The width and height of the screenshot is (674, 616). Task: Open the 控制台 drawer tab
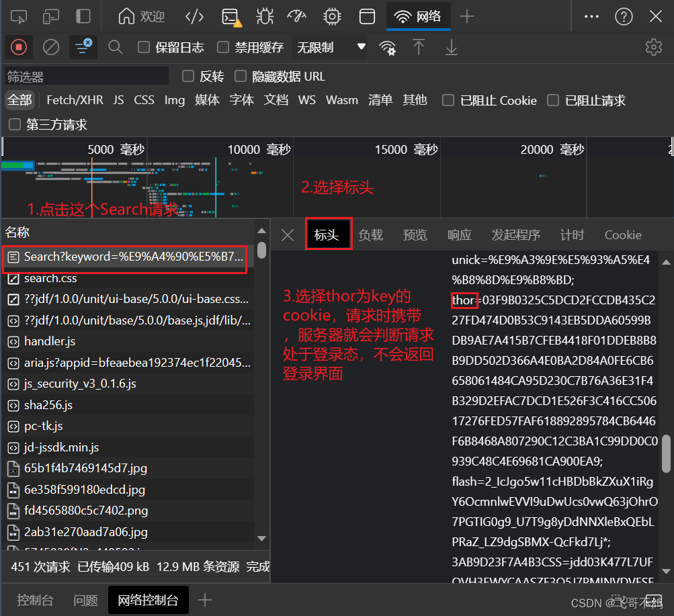coord(35,600)
